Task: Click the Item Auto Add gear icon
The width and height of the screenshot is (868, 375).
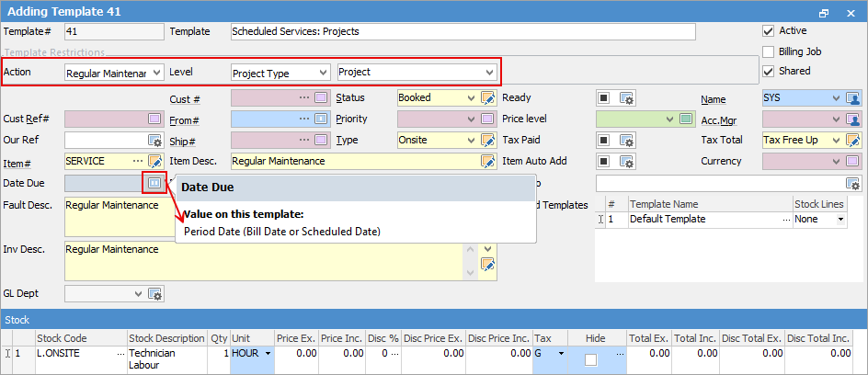Action: pyautogui.click(x=627, y=162)
